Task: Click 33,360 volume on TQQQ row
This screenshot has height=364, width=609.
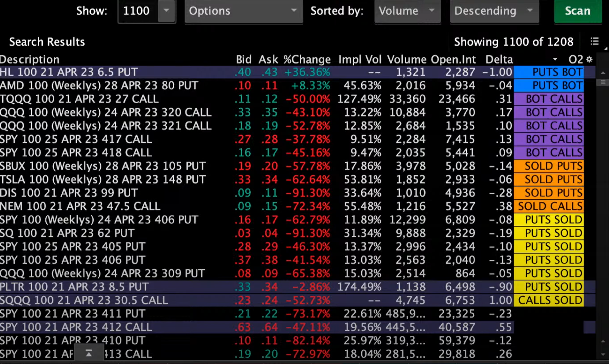Action: pyautogui.click(x=407, y=99)
